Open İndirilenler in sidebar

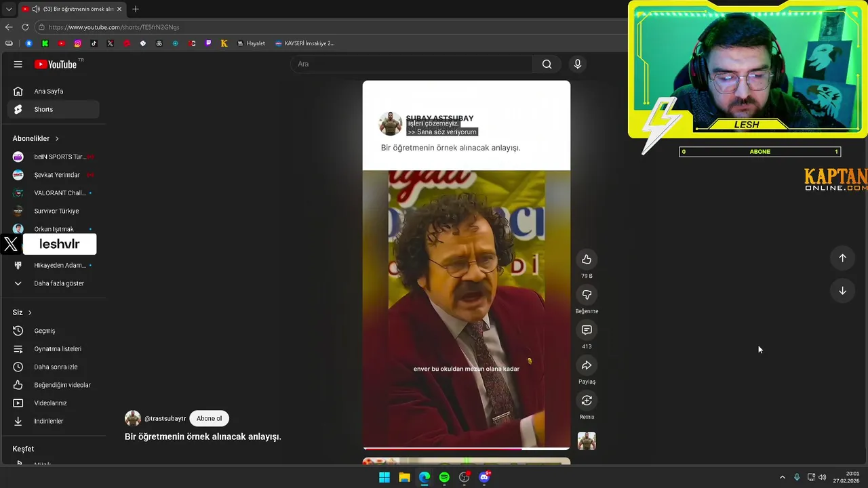[x=53, y=421]
